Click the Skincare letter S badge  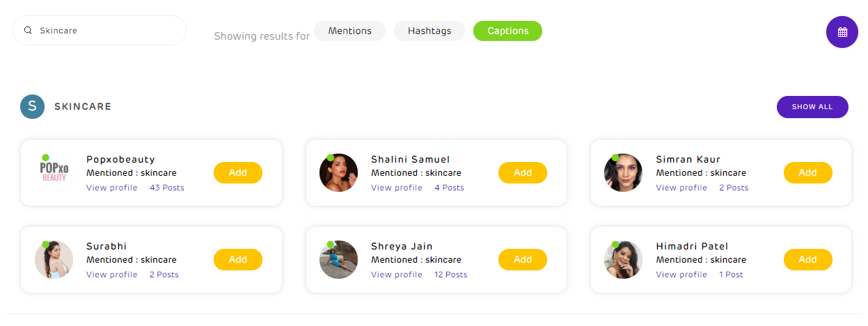pos(32,106)
